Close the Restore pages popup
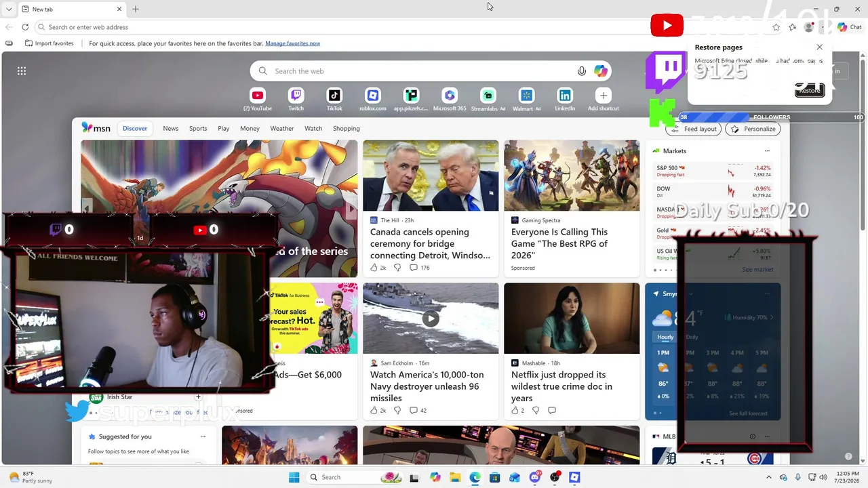 819,47
